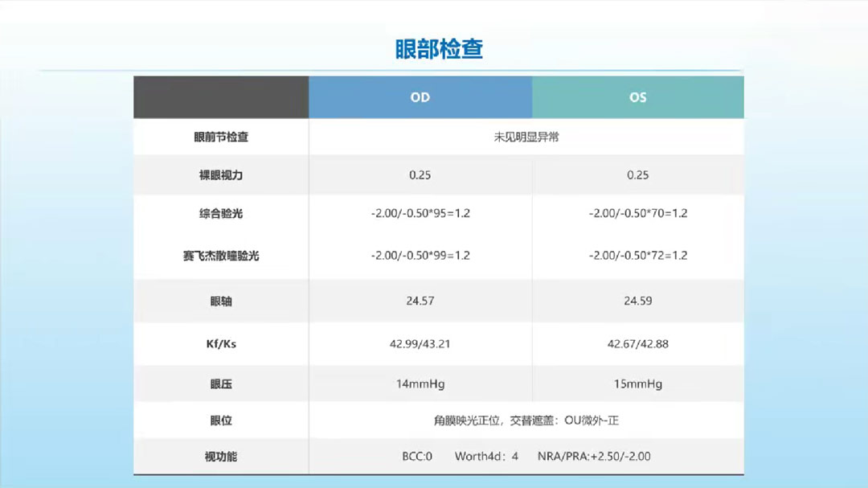868x488 pixels.
Task: Select the OD column header
Action: pyautogui.click(x=420, y=97)
